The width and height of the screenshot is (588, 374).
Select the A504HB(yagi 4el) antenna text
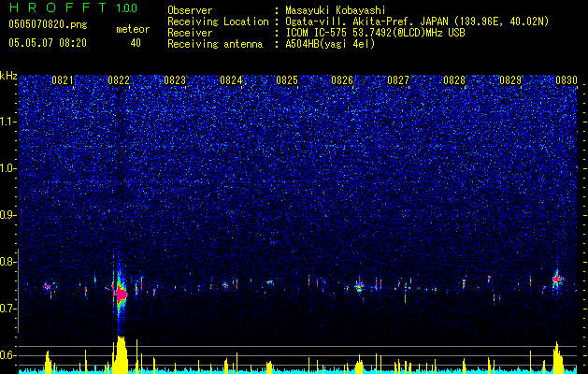330,44
